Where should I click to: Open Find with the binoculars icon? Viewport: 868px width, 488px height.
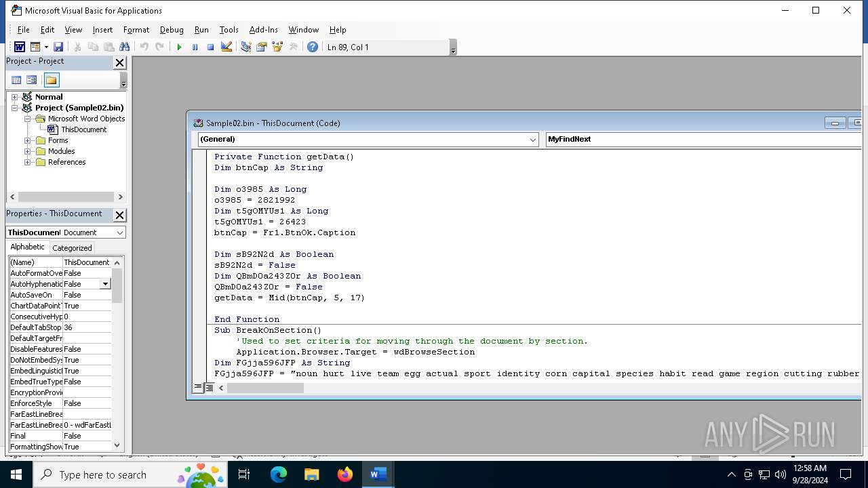(124, 47)
